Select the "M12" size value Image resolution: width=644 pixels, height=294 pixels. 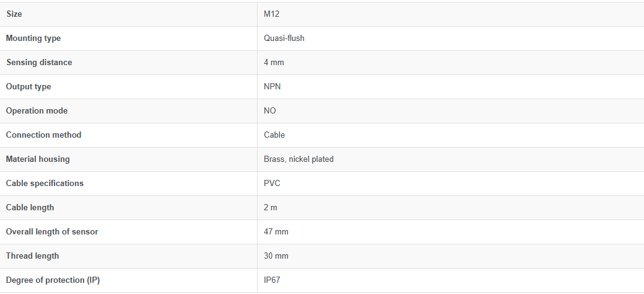pos(272,14)
